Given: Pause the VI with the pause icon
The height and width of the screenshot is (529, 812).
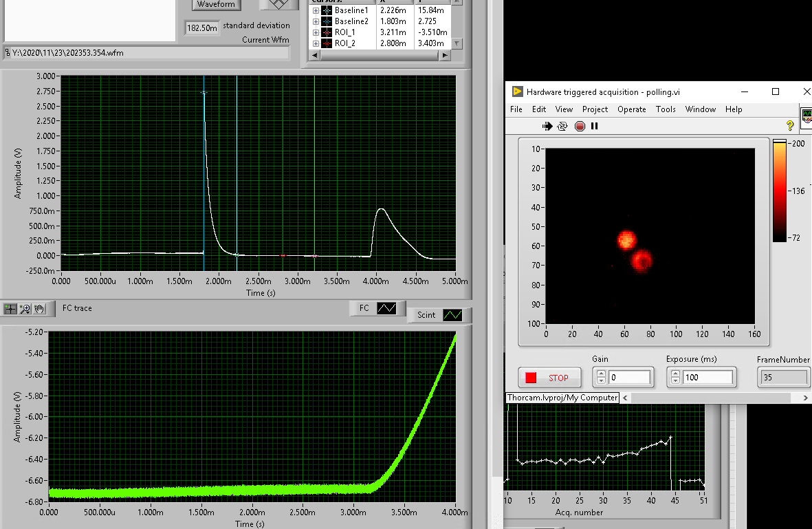Looking at the screenshot, I should pyautogui.click(x=595, y=126).
